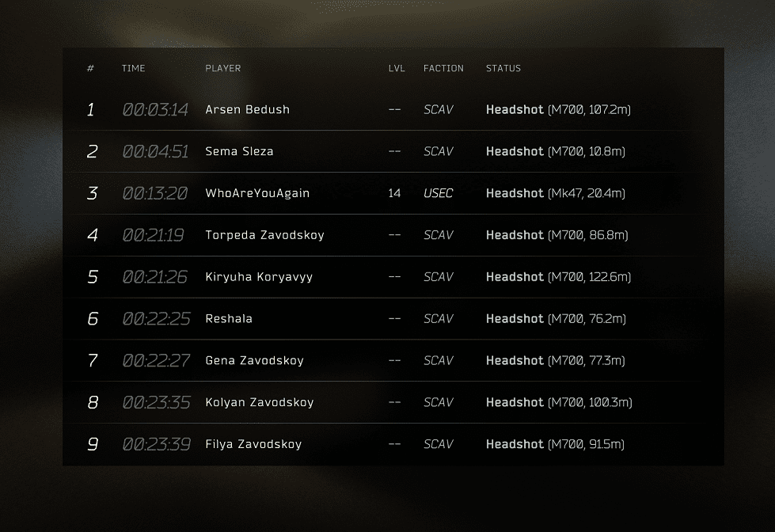Click the LVL column header

click(397, 68)
